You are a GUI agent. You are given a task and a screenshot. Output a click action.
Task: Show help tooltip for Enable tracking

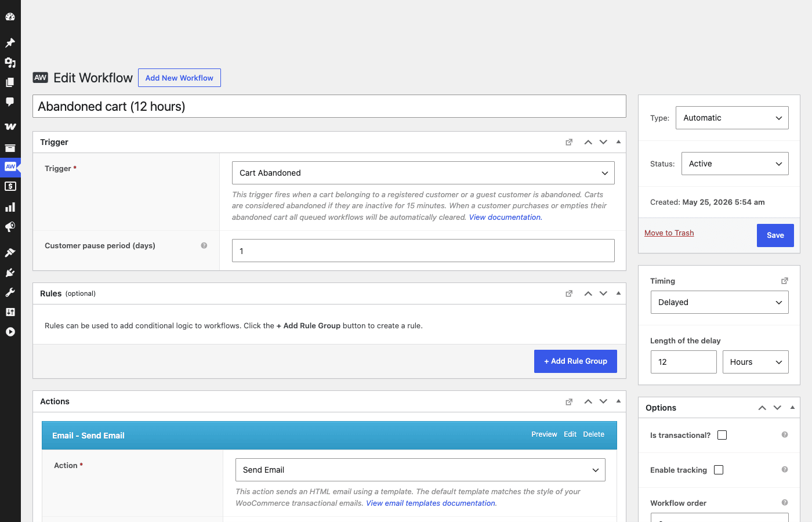click(785, 469)
